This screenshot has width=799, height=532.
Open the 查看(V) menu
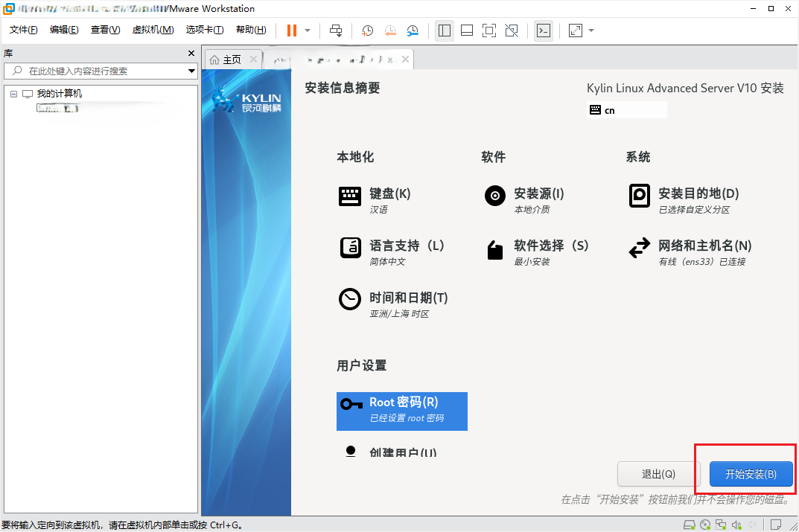[106, 30]
